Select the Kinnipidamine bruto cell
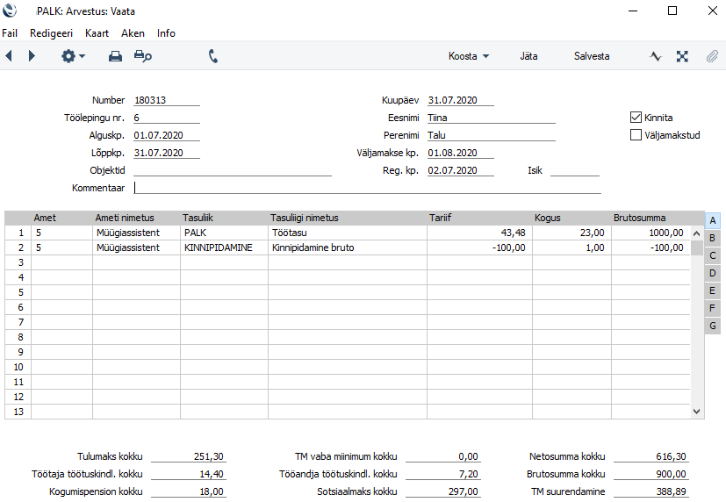The height and width of the screenshot is (502, 726). 347,247
